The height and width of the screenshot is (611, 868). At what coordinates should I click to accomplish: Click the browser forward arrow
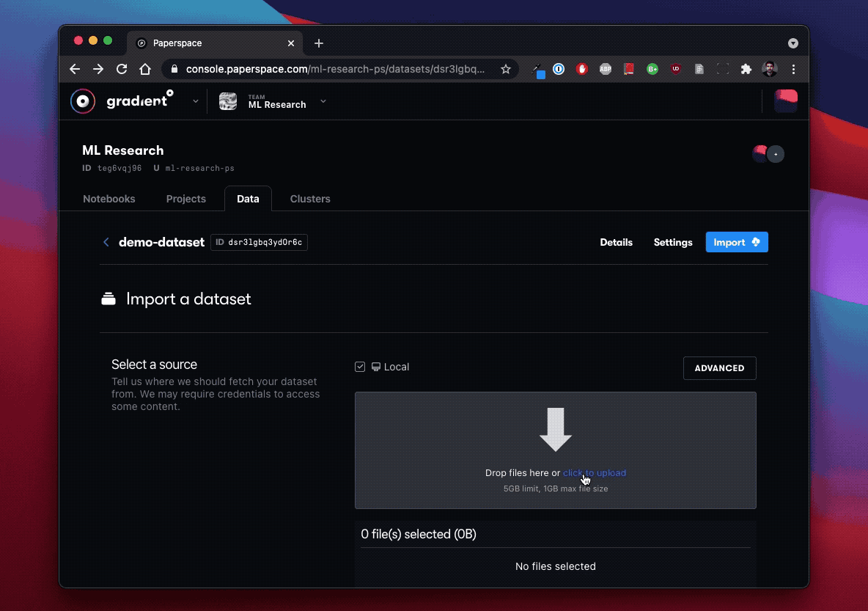(98, 69)
